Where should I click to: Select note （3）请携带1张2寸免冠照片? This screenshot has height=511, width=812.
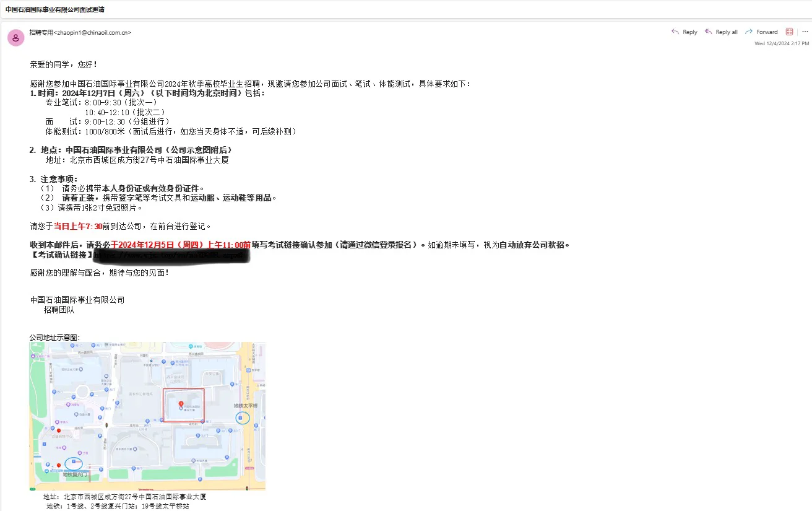pyautogui.click(x=91, y=208)
